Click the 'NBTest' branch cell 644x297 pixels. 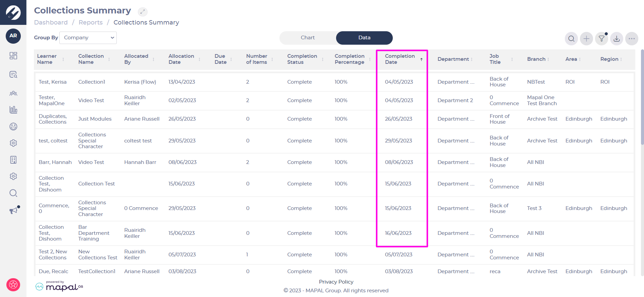coord(536,82)
